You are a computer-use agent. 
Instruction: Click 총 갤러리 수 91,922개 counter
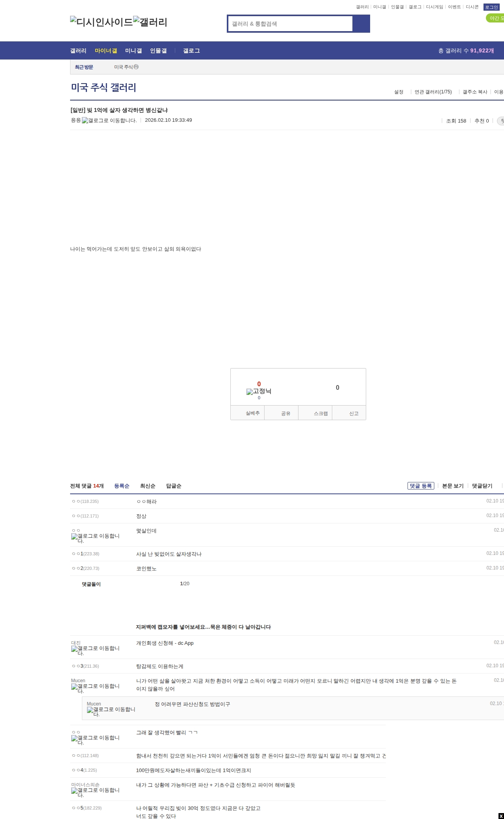click(x=466, y=51)
